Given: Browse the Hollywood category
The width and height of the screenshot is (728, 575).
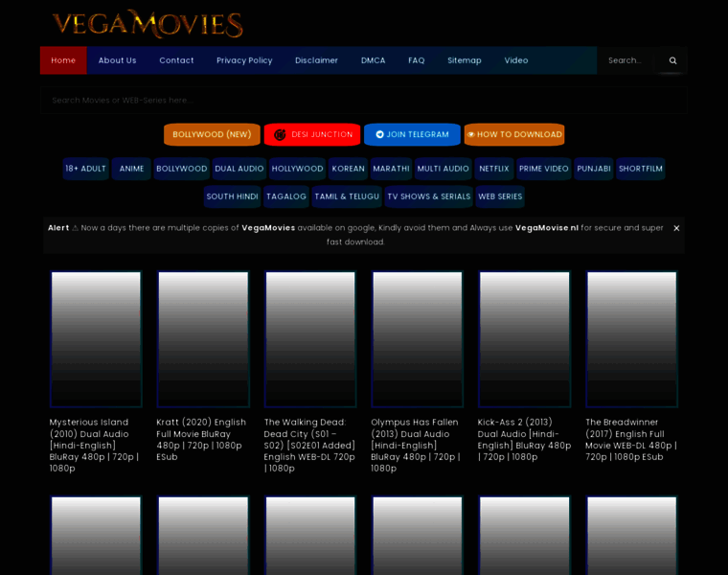Looking at the screenshot, I should (297, 169).
